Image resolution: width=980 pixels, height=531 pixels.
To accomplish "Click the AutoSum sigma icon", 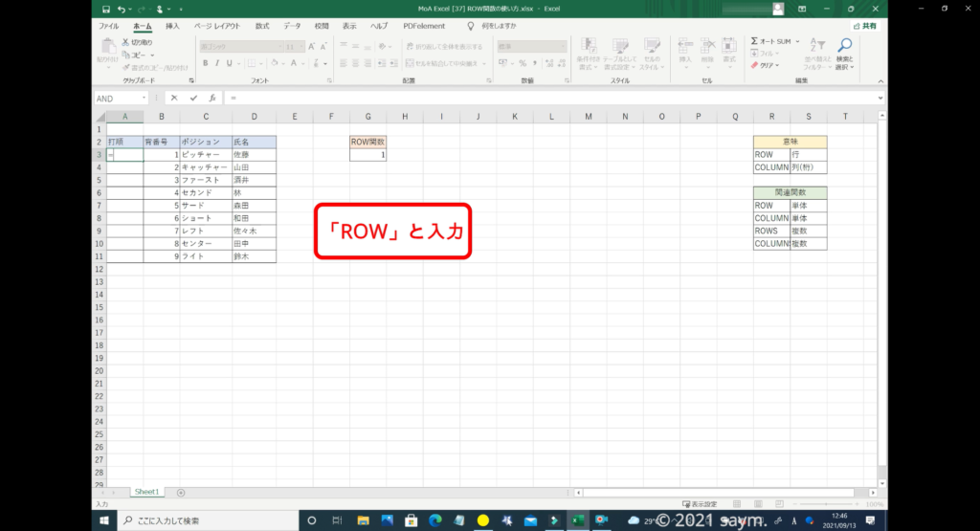I will [755, 42].
